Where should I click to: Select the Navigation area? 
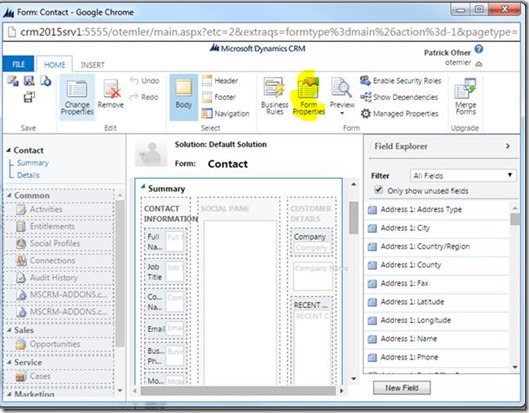226,113
